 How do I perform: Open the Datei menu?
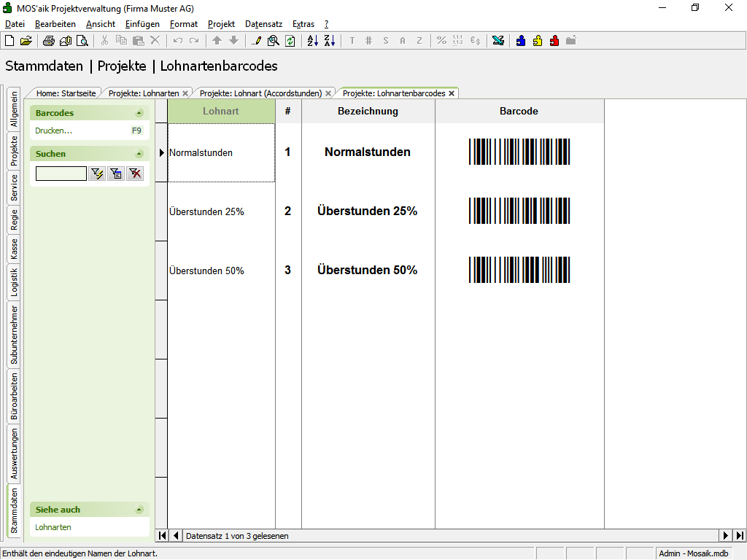click(15, 24)
